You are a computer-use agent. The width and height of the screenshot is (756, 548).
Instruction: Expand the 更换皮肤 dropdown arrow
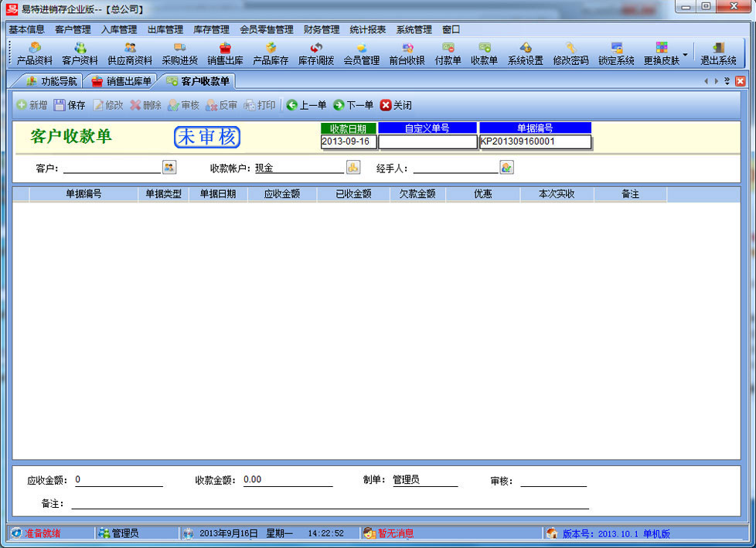coord(686,55)
